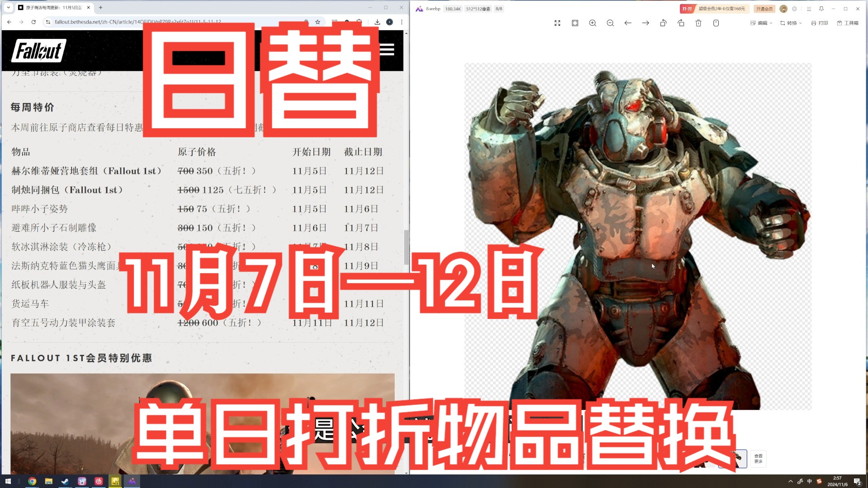868x488 pixels.
Task: Go to previous image in viewer
Action: 628,23
